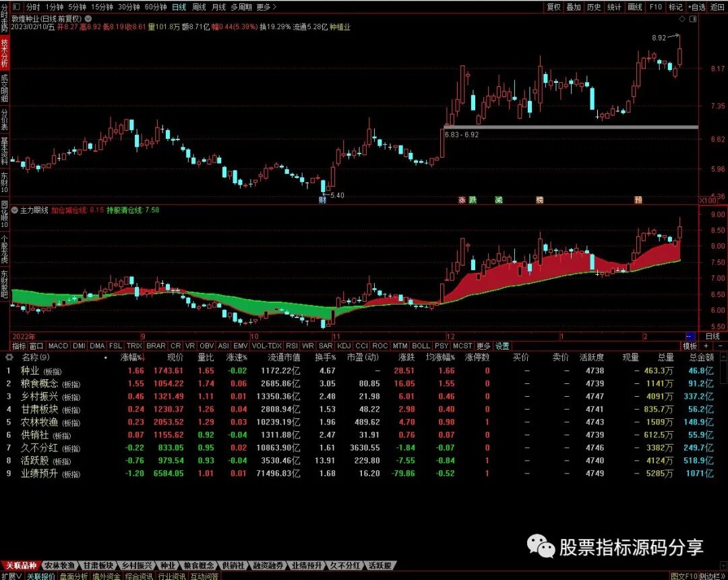This screenshot has width=728, height=580.
Task: Sort by 流通市值 column header
Action: [x=284, y=357]
